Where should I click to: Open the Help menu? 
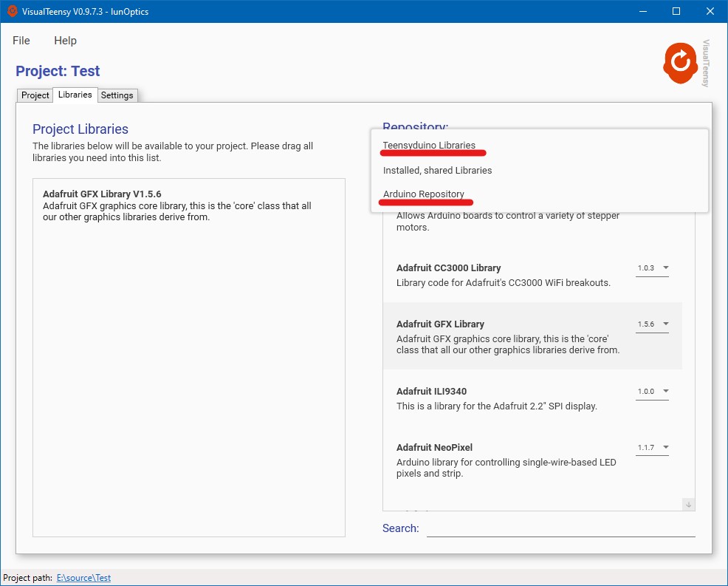click(66, 41)
